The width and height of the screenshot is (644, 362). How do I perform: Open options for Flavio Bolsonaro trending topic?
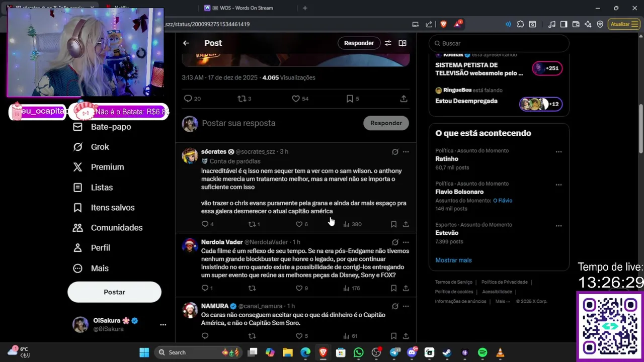558,185
